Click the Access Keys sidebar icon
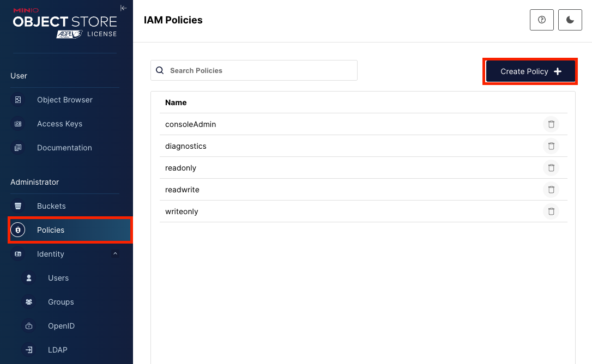The image size is (592, 364). point(18,124)
